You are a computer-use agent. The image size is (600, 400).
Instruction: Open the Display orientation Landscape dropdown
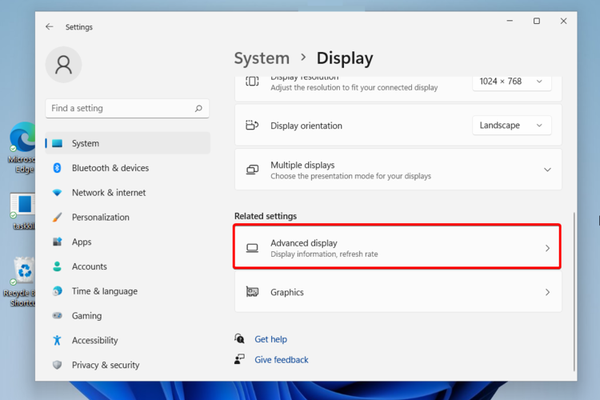coord(511,126)
